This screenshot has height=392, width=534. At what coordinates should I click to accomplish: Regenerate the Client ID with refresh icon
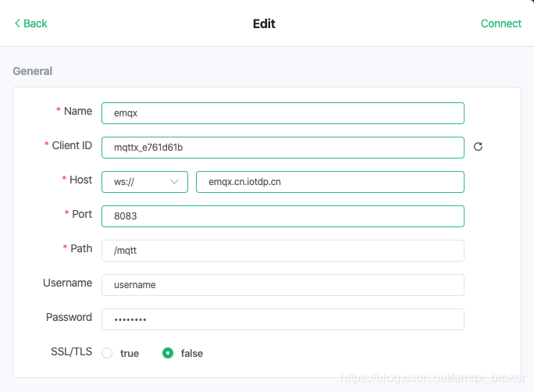click(x=478, y=147)
